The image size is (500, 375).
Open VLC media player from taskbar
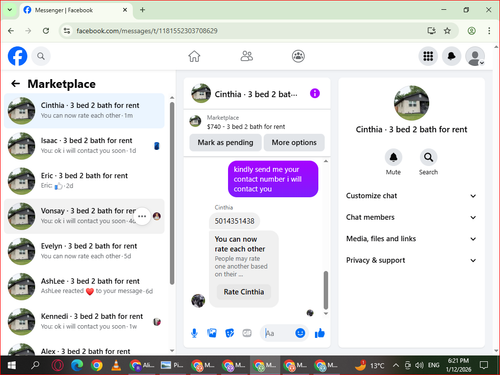116,366
